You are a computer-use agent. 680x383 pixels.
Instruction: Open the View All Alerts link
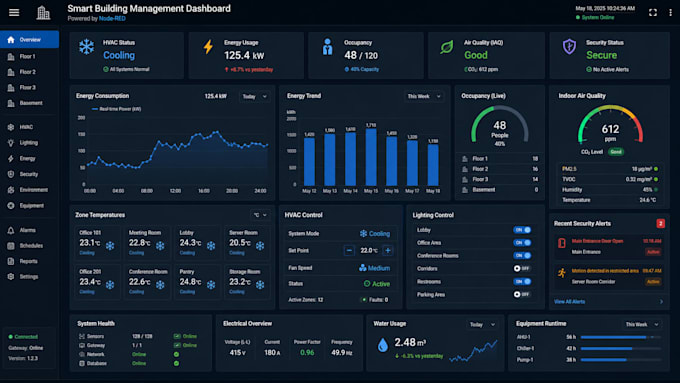tap(569, 301)
